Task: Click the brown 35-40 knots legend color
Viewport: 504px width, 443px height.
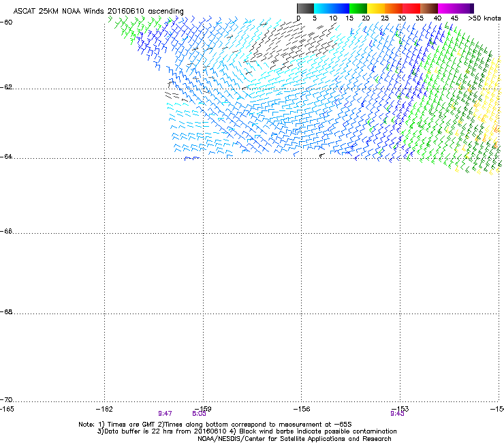Action: (x=429, y=8)
